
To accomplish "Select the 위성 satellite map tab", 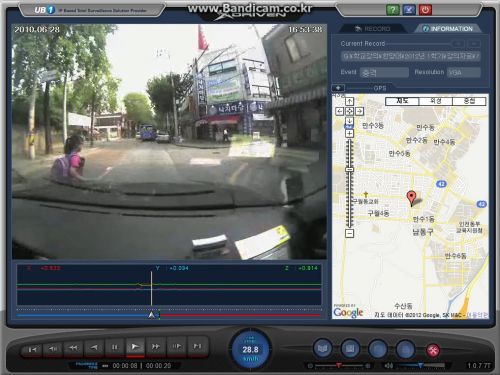I will coord(435,101).
